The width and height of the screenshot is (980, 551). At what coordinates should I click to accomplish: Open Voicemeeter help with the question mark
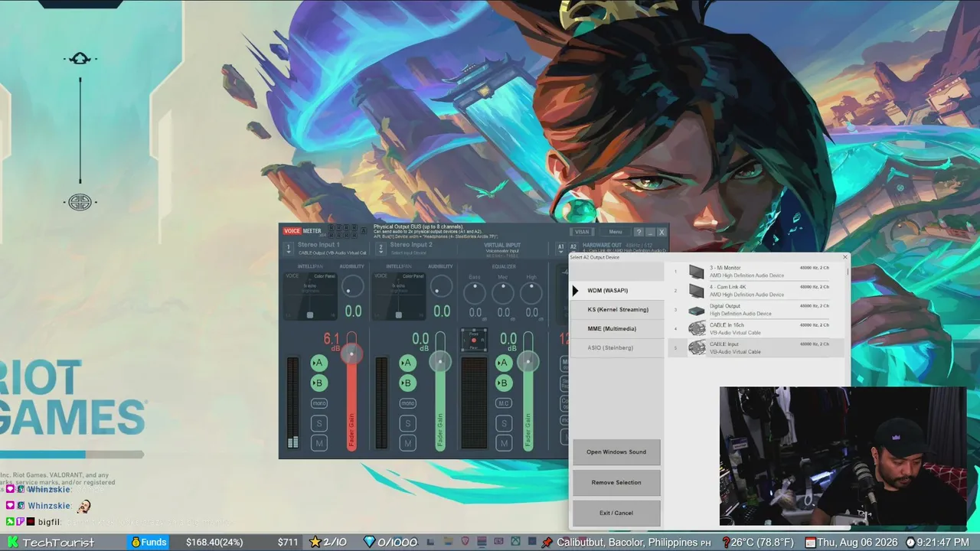(x=638, y=232)
